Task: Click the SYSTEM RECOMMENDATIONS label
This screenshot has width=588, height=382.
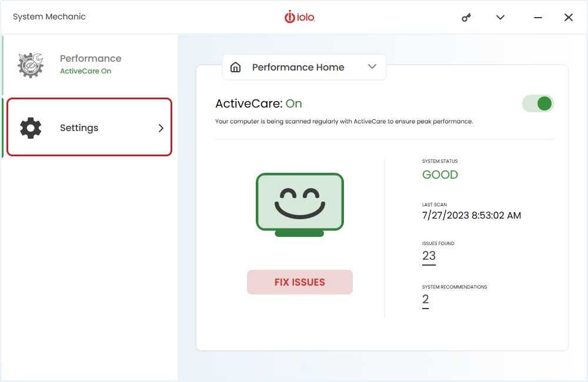Action: [x=455, y=287]
